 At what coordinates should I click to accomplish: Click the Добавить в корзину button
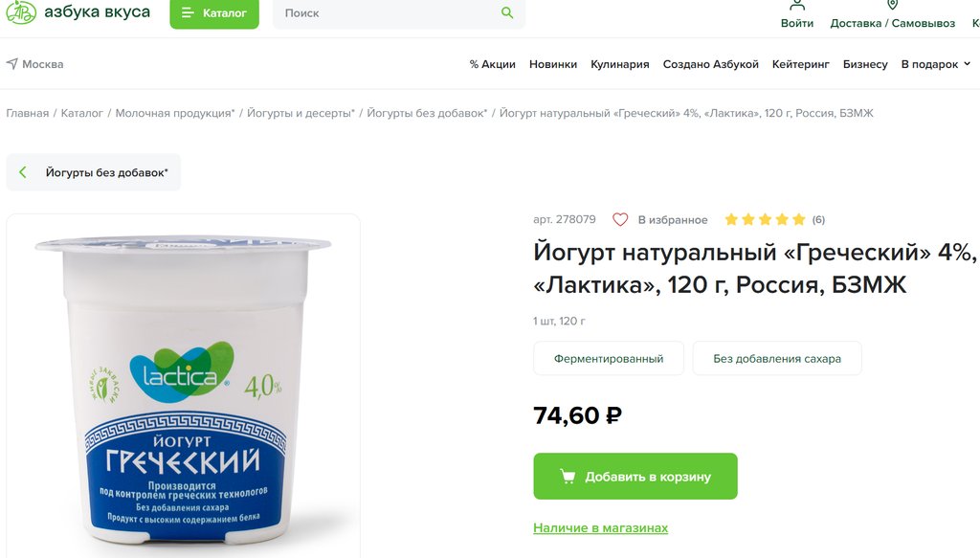(x=635, y=476)
